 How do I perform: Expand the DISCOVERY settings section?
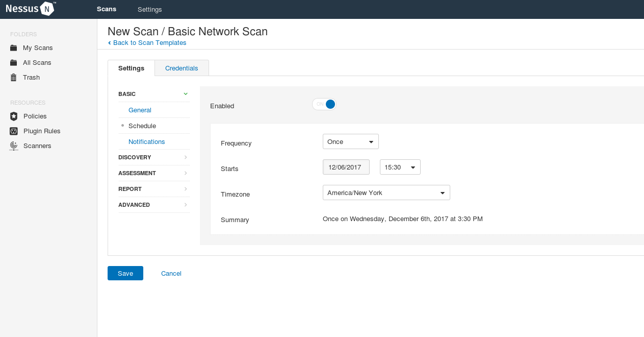coord(153,157)
